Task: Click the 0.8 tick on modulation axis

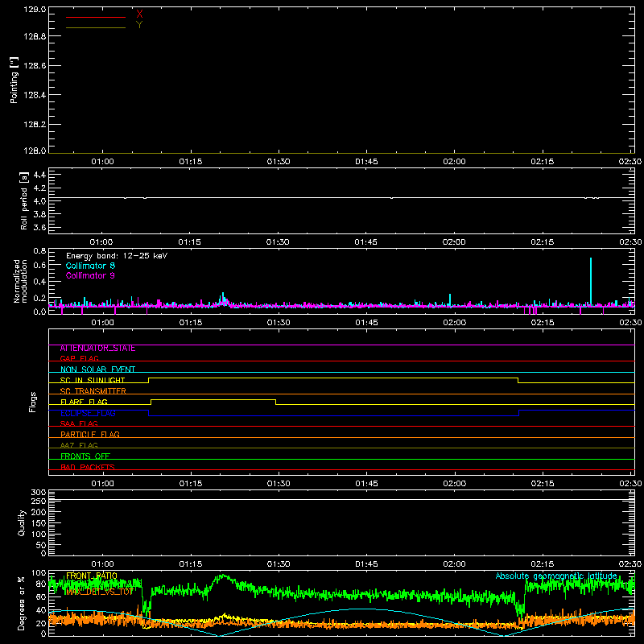Action: [39, 250]
